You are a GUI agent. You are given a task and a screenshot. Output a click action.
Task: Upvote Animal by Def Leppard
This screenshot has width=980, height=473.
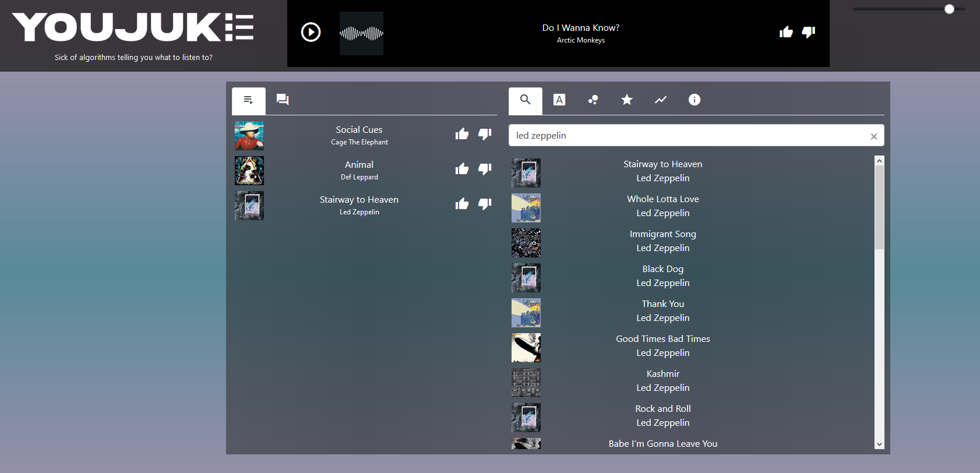coord(462,170)
